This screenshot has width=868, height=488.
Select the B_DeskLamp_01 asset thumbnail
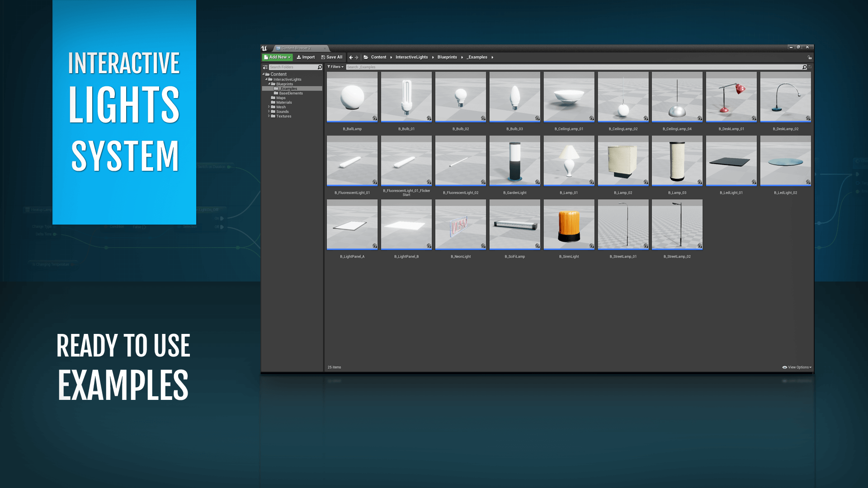(x=731, y=97)
